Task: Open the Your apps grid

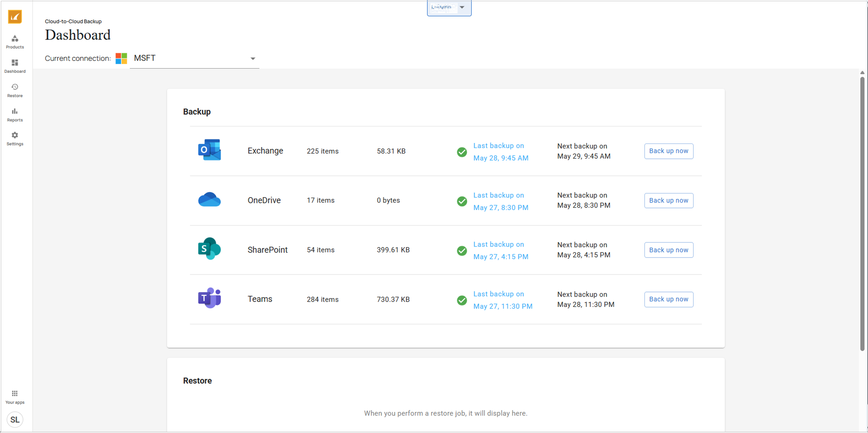Action: (15, 397)
